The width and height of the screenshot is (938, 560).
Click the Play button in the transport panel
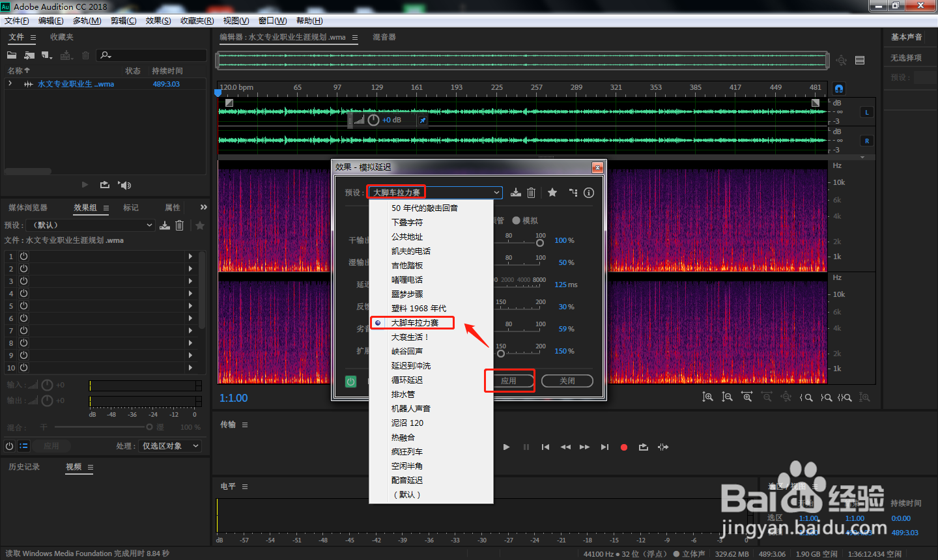pos(507,447)
